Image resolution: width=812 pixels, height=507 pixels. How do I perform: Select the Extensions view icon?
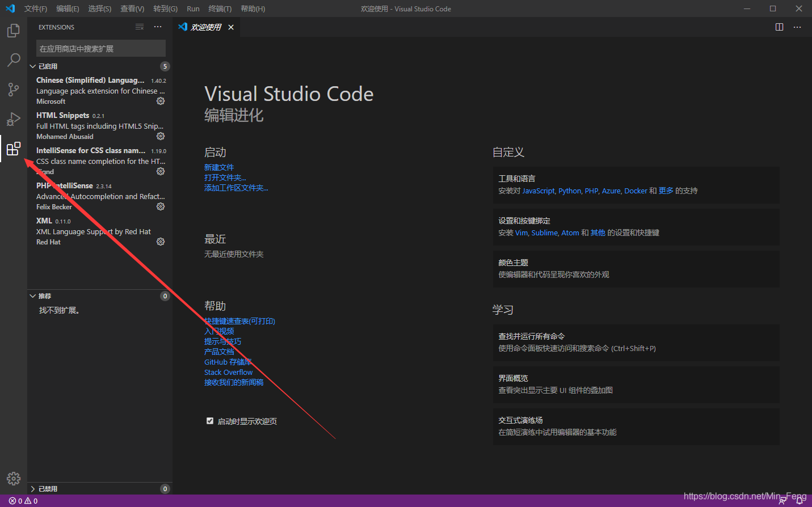[x=14, y=149]
